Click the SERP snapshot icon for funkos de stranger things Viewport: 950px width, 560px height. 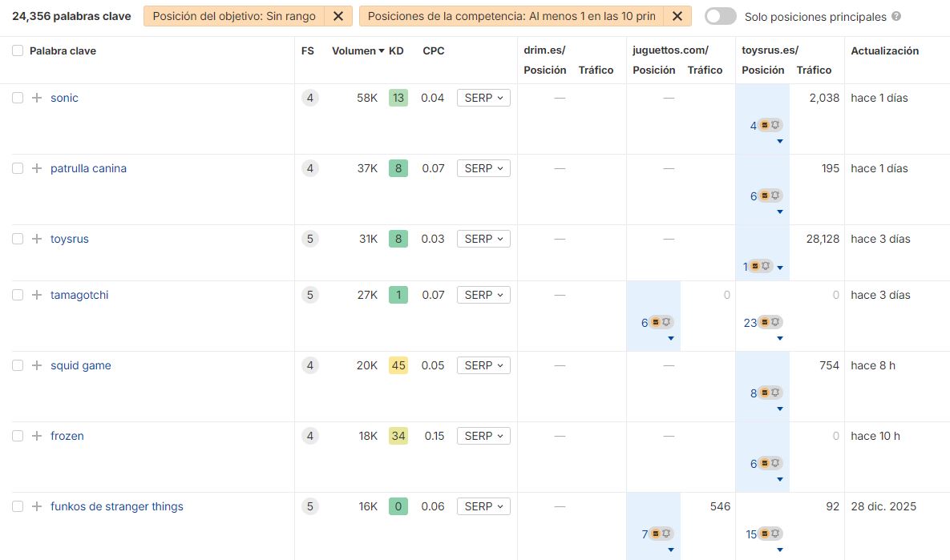point(657,533)
